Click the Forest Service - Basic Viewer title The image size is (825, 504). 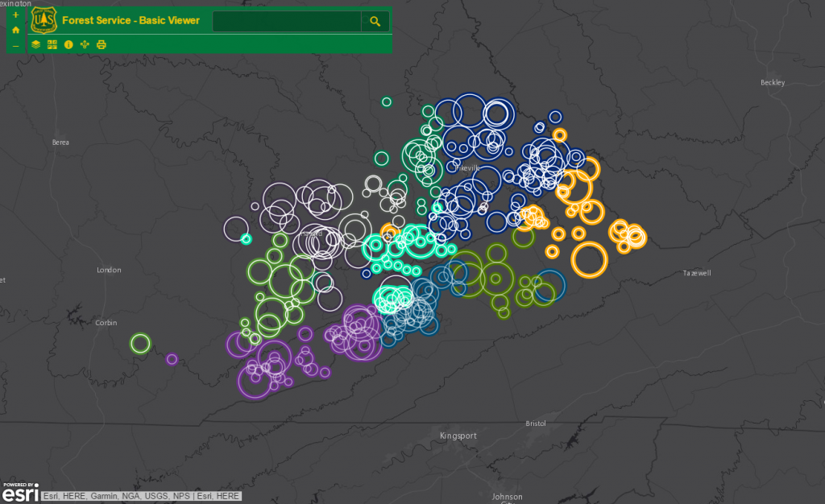tap(131, 20)
